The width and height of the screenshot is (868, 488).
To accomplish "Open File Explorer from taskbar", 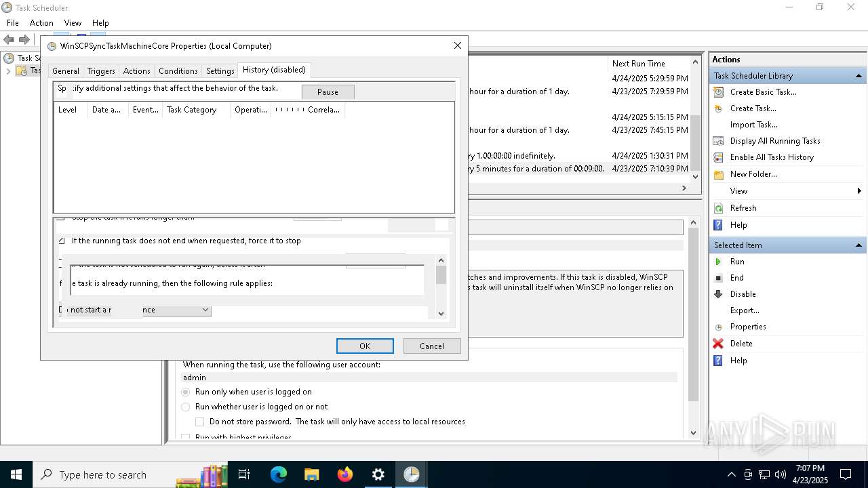I will tap(311, 474).
